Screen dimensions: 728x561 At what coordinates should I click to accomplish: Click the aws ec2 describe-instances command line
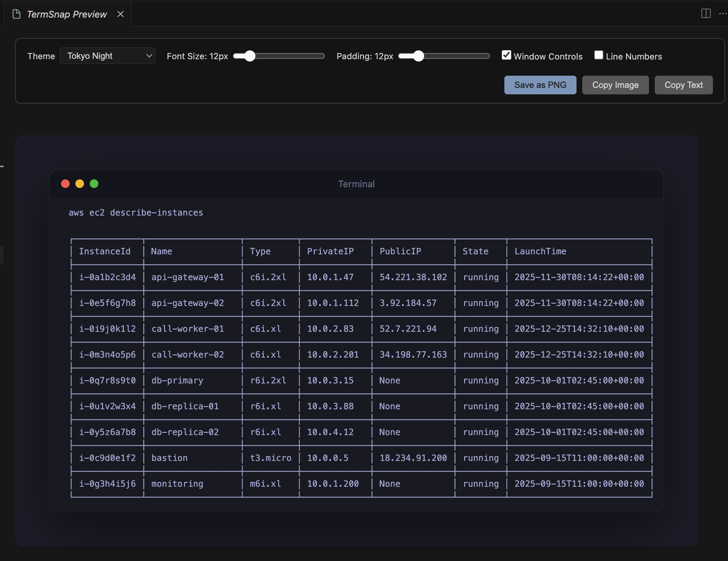click(136, 212)
